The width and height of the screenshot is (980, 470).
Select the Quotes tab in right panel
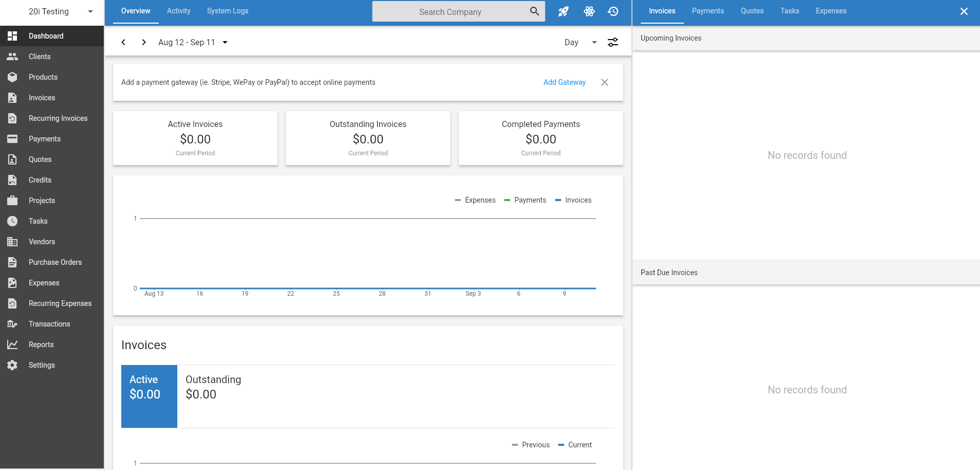click(752, 11)
